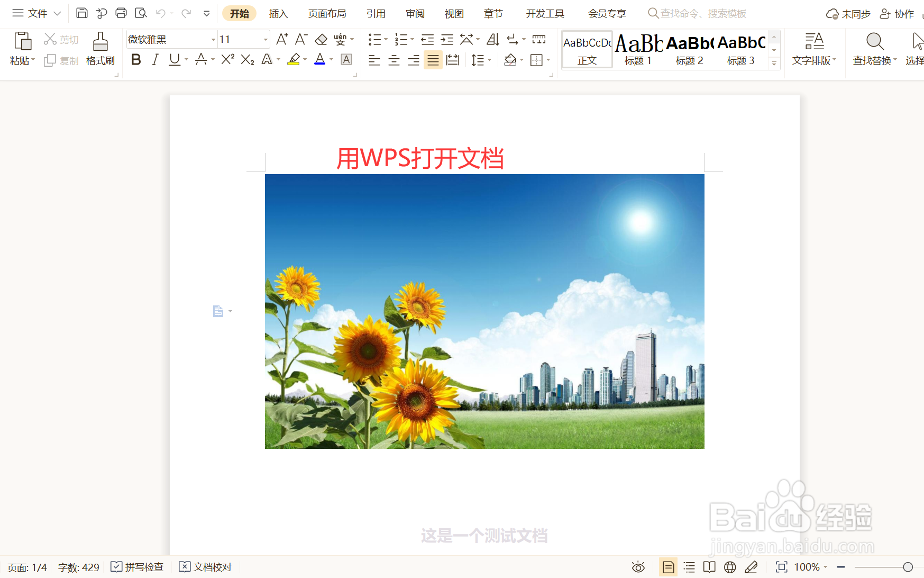Image resolution: width=924 pixels, height=578 pixels.
Task: Click the distributed alignment icon
Action: click(x=453, y=60)
